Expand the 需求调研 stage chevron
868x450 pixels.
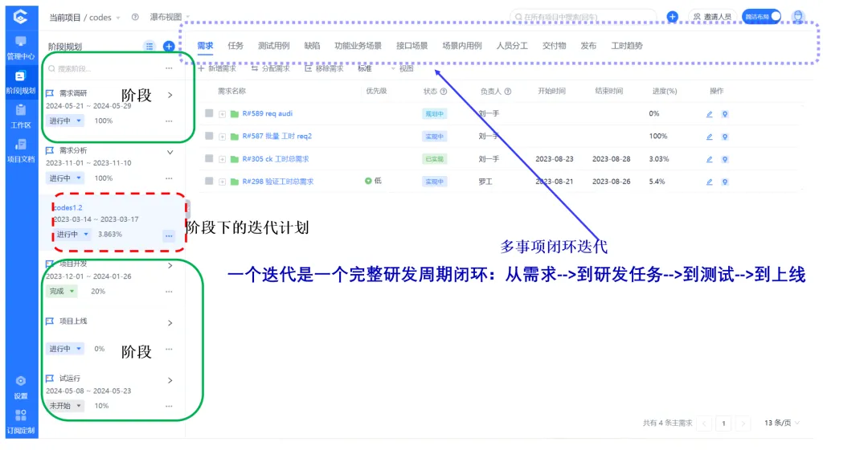[170, 95]
